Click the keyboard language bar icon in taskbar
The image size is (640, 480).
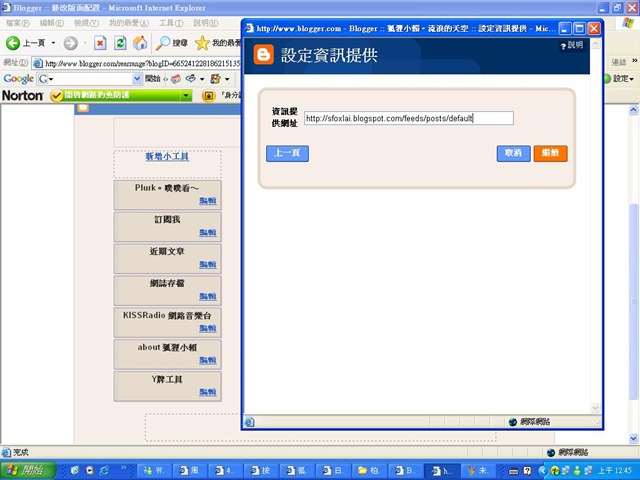pos(513,471)
